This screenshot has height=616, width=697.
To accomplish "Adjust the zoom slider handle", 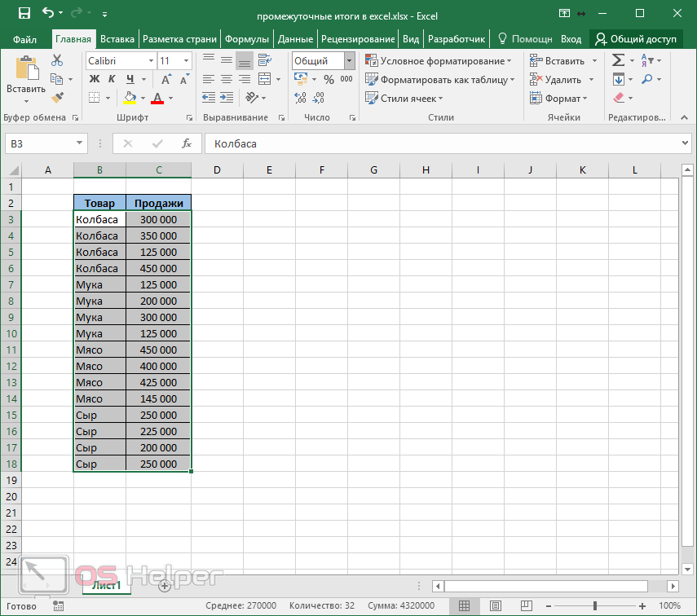I will coord(595,605).
